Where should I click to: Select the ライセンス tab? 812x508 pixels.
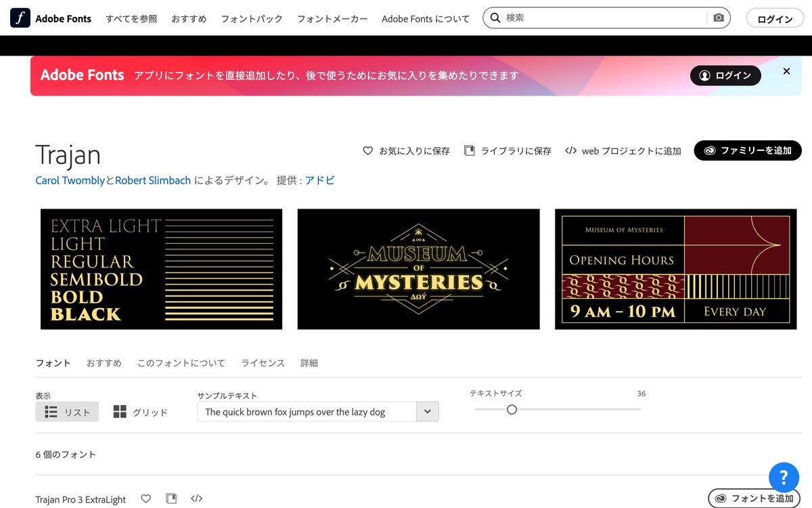pos(263,363)
